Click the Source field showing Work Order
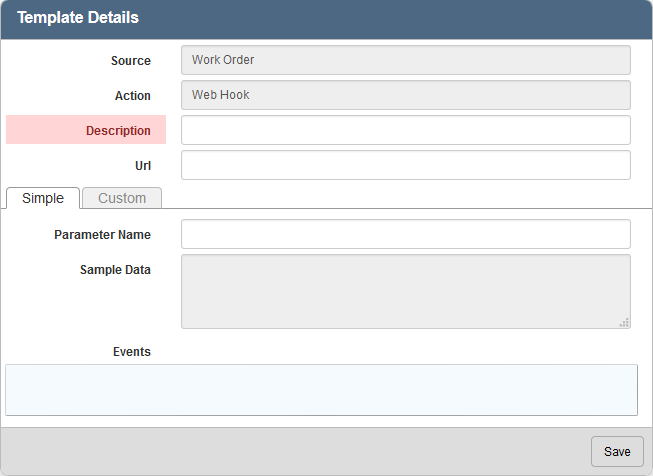Viewport: 653px width, 476px height. coord(405,60)
